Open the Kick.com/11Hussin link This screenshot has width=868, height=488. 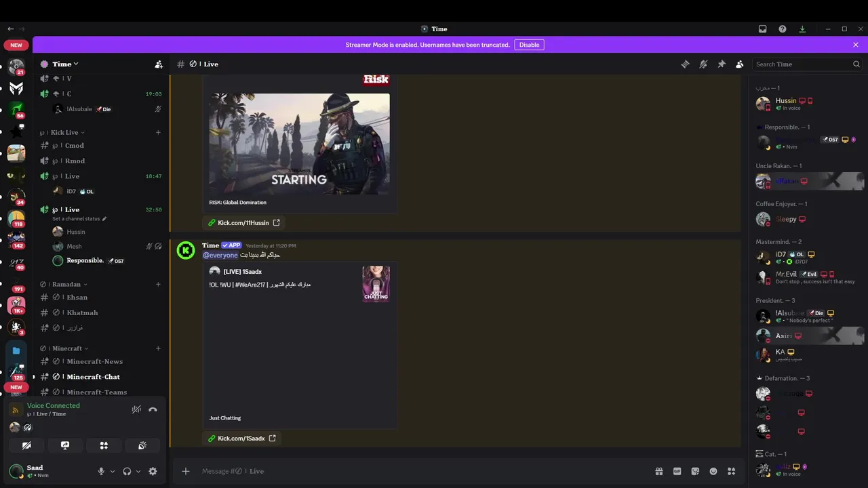point(243,223)
